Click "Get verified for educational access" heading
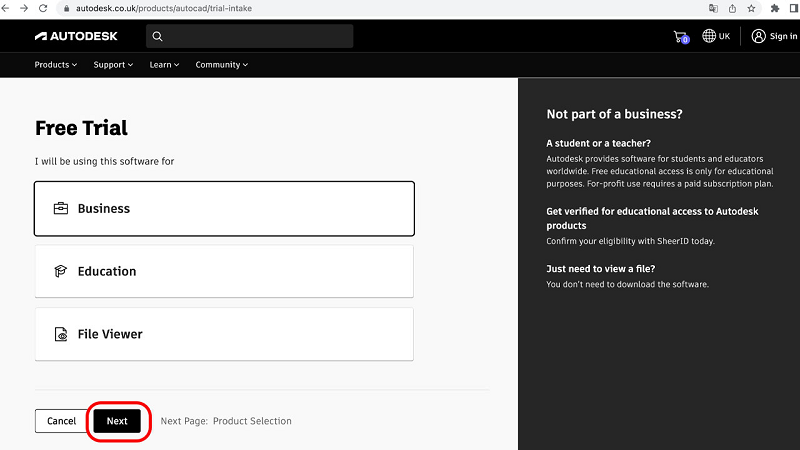The height and width of the screenshot is (450, 800). coord(652,218)
